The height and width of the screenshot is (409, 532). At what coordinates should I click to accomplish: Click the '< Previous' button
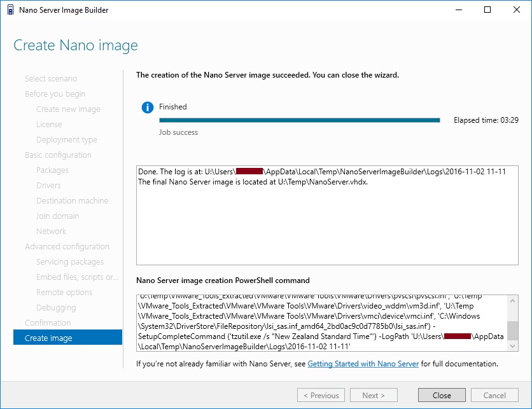click(x=321, y=395)
